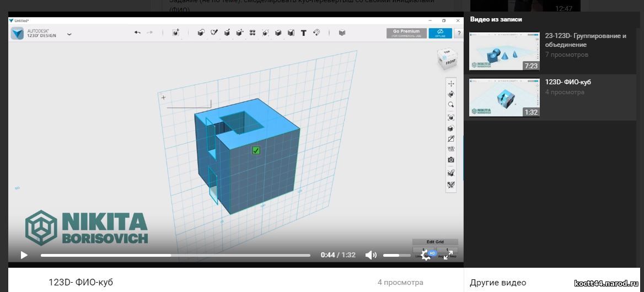This screenshot has width=644, height=292.
Task: Click the camera screenshot icon in navigation bar
Action: tap(451, 160)
